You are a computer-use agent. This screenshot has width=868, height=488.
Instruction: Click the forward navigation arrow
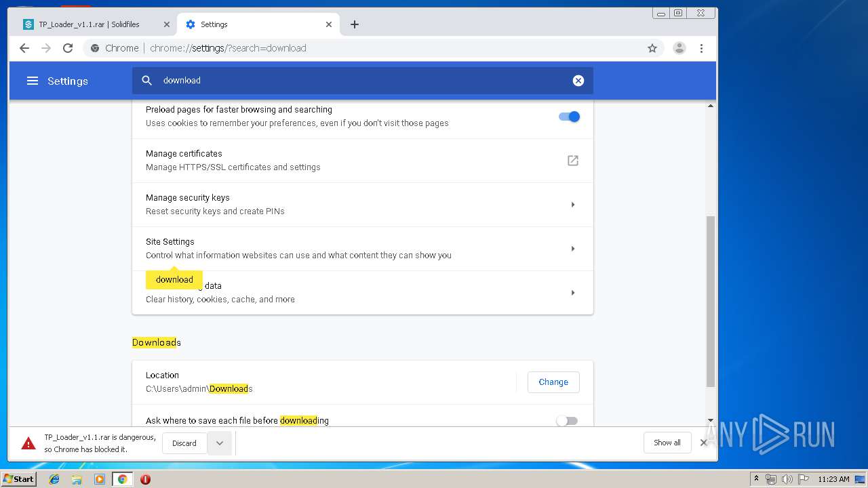[x=46, y=48]
